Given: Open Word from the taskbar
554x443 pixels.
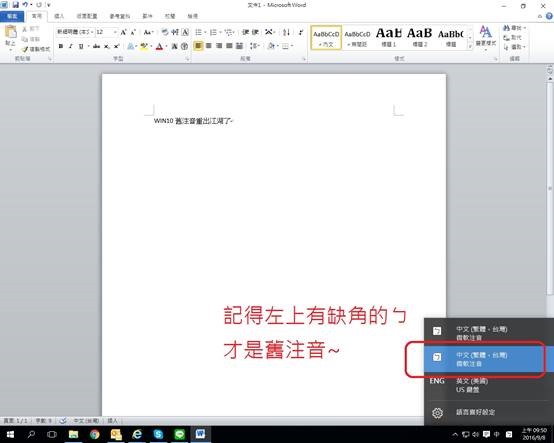Looking at the screenshot, I should [x=200, y=433].
